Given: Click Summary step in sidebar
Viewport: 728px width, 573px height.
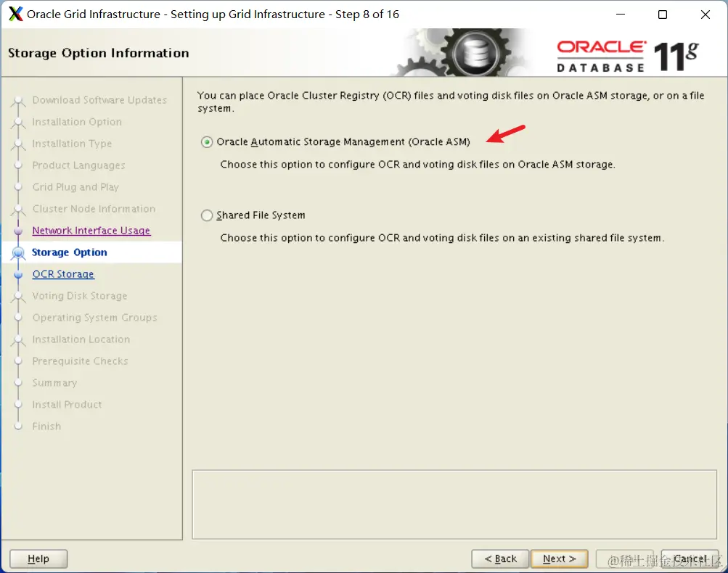Looking at the screenshot, I should pos(54,383).
